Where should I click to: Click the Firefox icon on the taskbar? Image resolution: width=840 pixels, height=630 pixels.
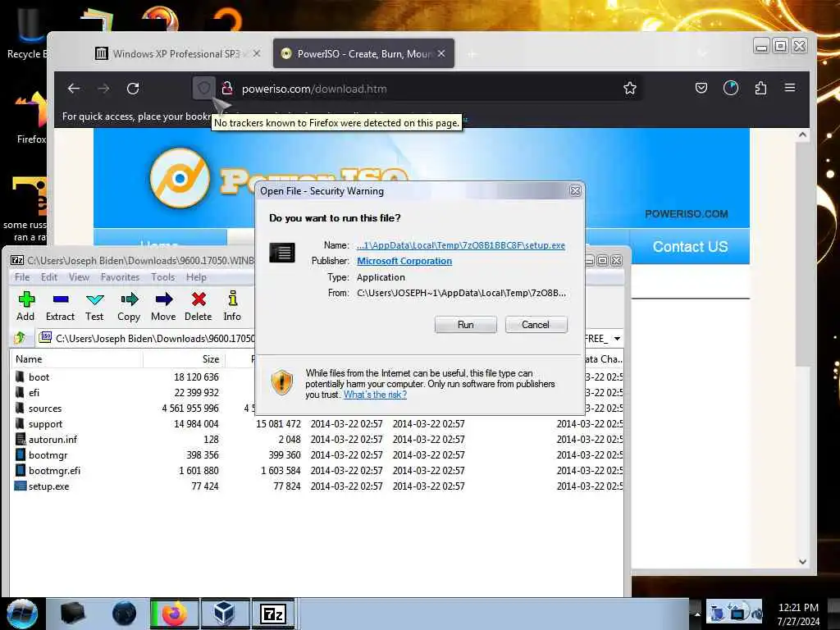coord(174,614)
